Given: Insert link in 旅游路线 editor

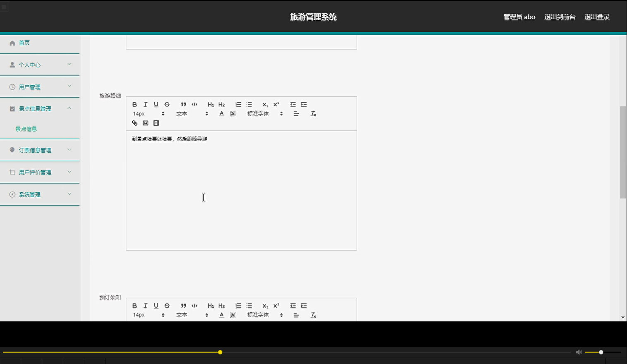Looking at the screenshot, I should [134, 123].
